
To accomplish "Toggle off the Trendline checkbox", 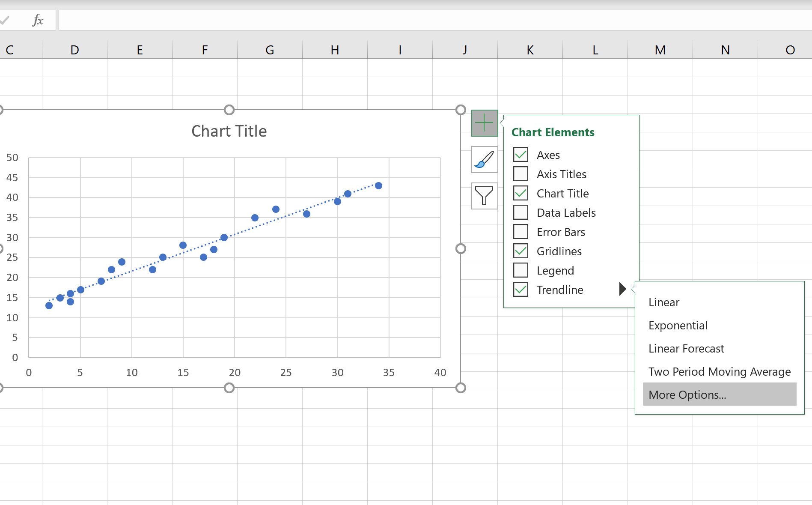I will 521,289.
